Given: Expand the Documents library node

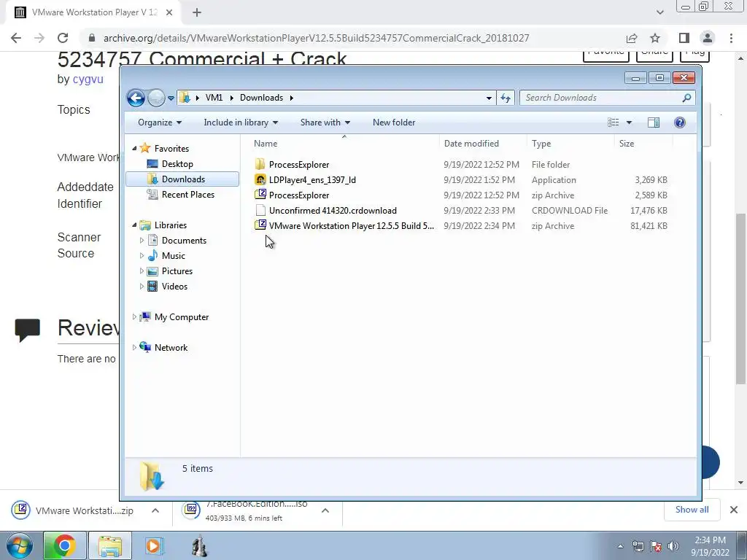Looking at the screenshot, I should (142, 241).
